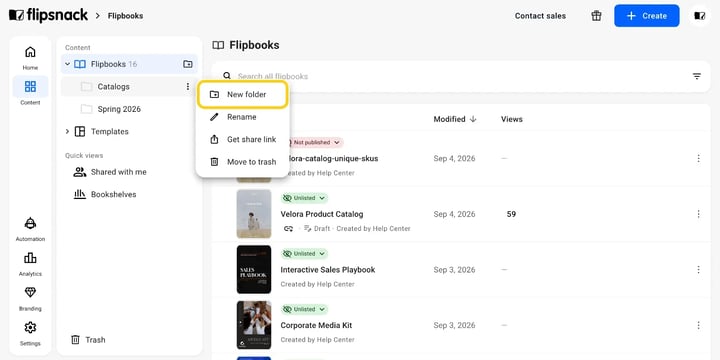Open Corporate Media Kit thumbnail
The width and height of the screenshot is (720, 360).
click(x=254, y=325)
